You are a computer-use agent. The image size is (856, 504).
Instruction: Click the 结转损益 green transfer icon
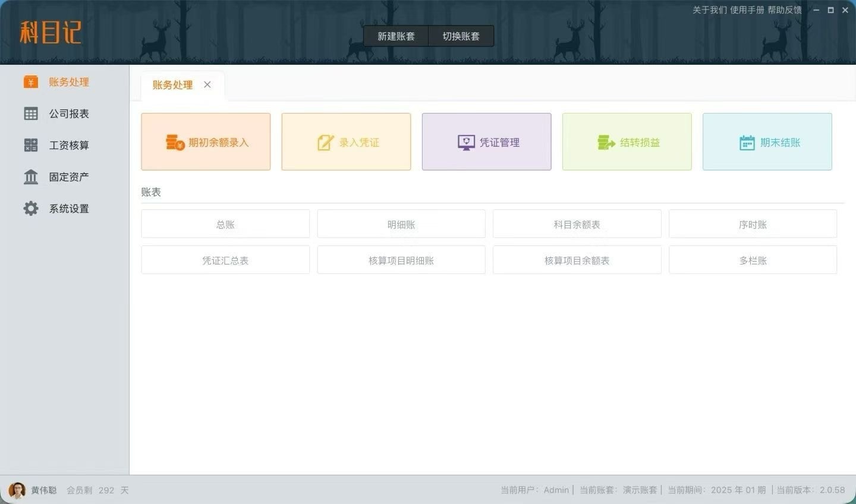point(606,143)
